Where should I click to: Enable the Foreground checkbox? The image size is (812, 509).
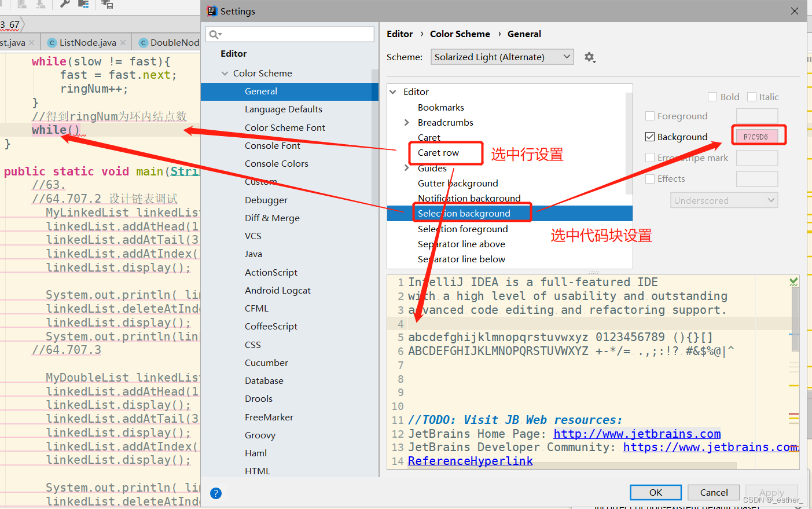(650, 116)
